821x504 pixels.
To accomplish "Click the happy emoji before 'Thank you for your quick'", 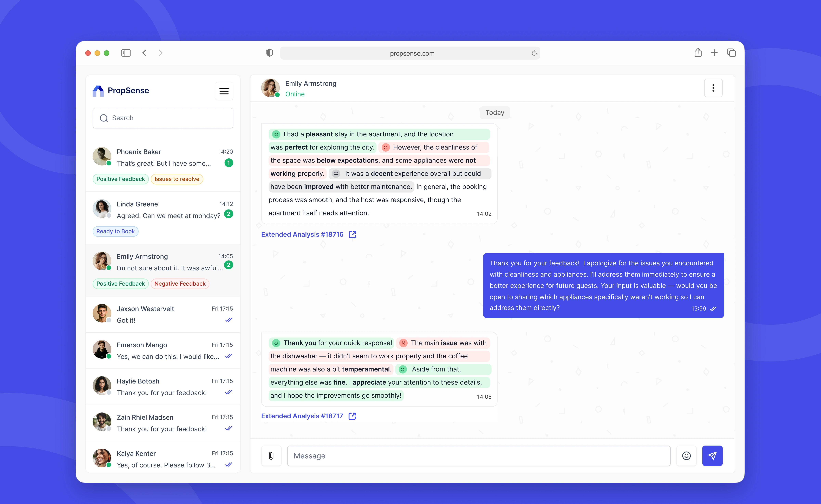I will click(x=276, y=343).
